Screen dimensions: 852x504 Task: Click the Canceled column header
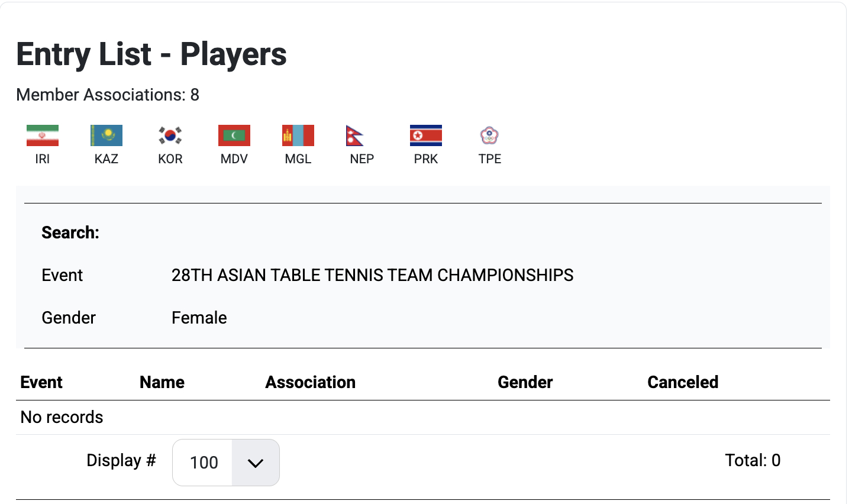[683, 382]
